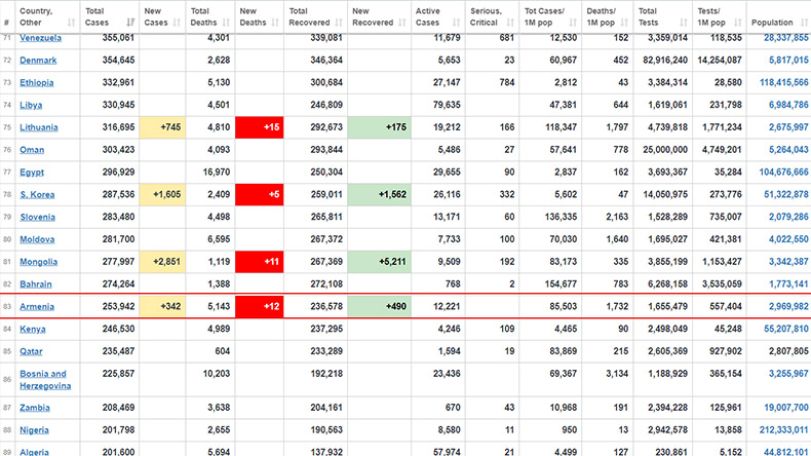Sort table by Total Cases column

pos(130,22)
